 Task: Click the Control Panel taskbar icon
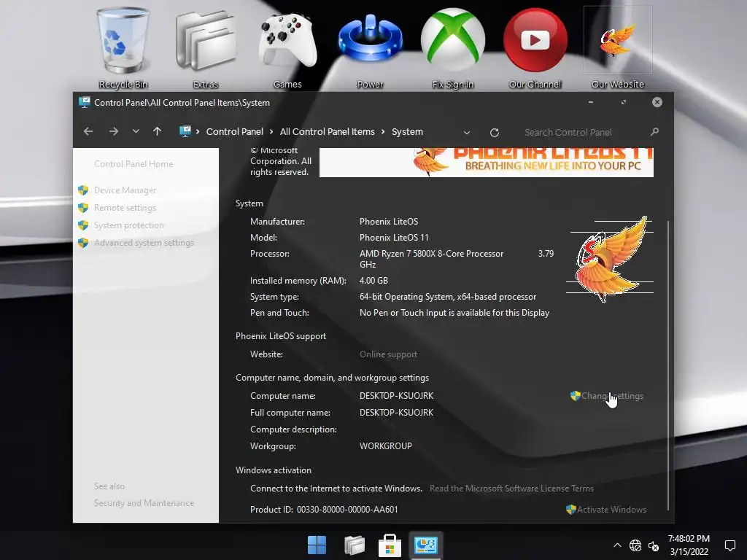pos(426,545)
